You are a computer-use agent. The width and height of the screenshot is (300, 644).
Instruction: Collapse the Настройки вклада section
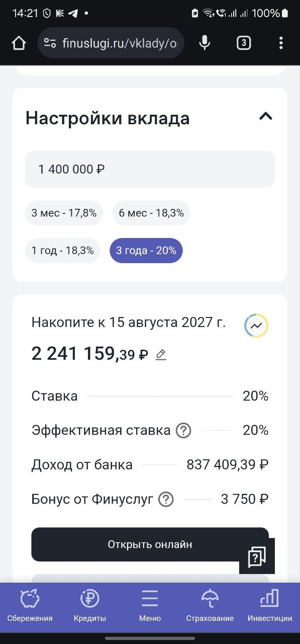coord(265,117)
